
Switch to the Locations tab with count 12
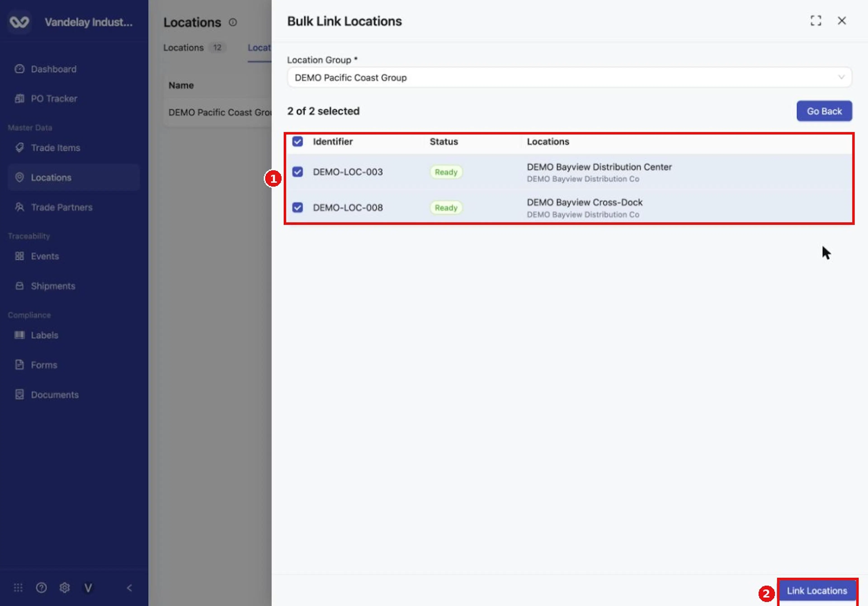(x=195, y=48)
